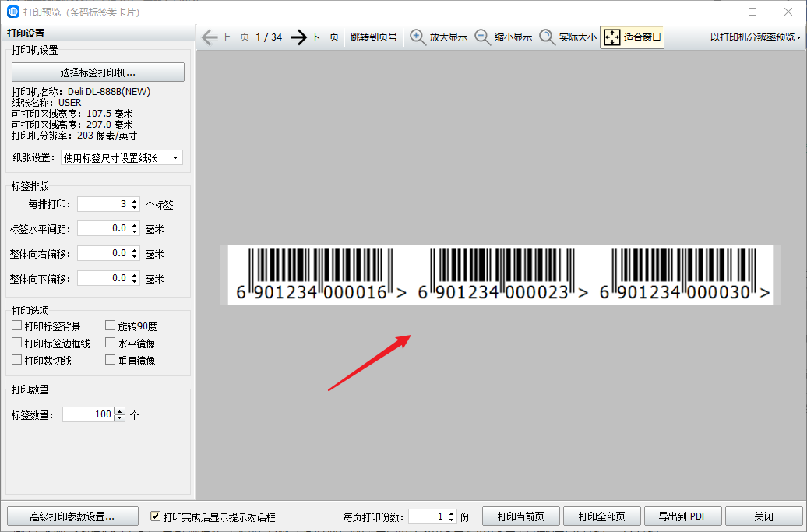The width and height of the screenshot is (807, 532).
Task: Enable horizontal mirror (水平镜像)
Action: [111, 344]
